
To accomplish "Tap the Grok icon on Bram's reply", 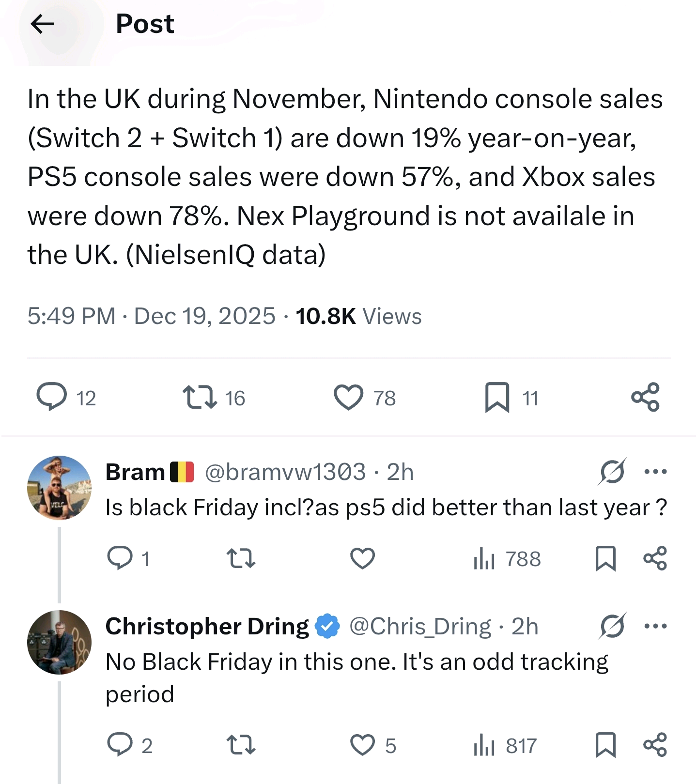I will [612, 471].
